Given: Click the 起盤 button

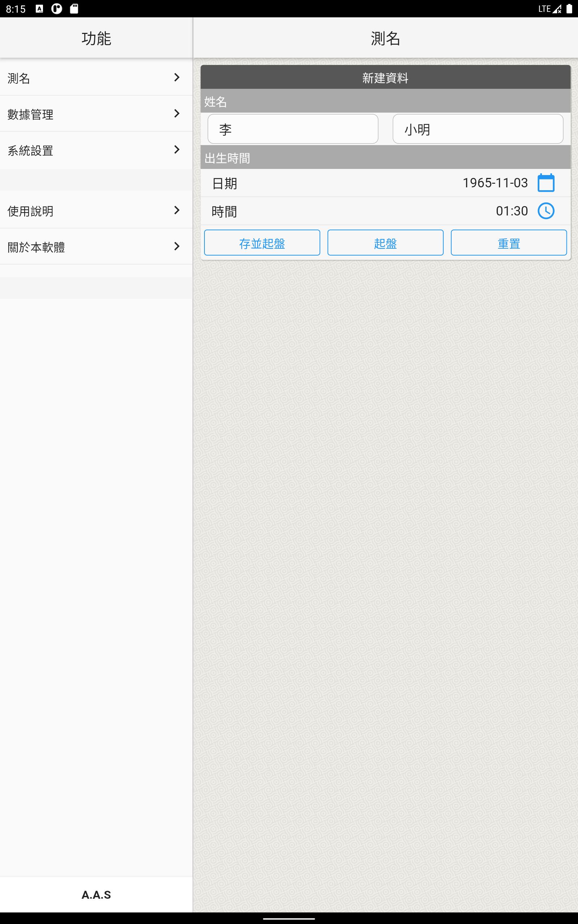Looking at the screenshot, I should [385, 243].
